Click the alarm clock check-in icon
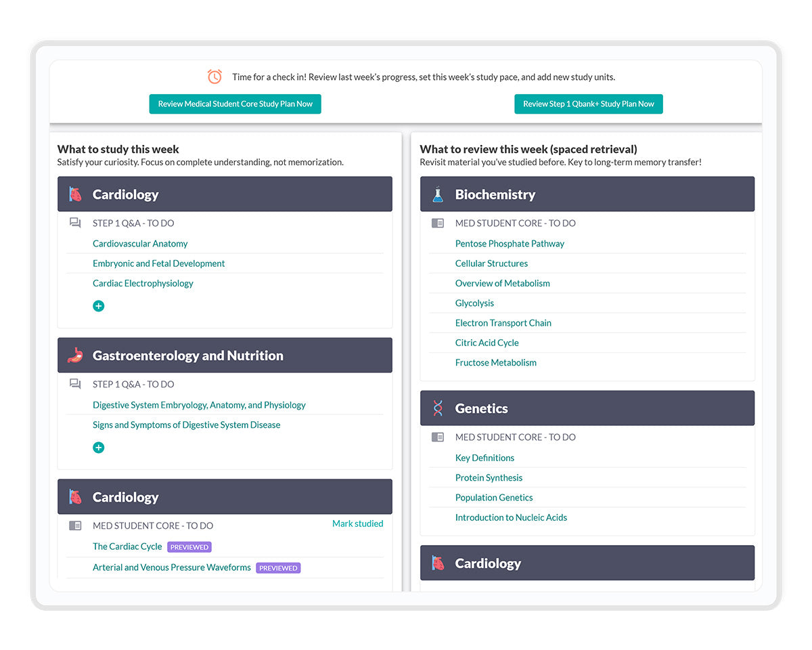 click(x=215, y=77)
